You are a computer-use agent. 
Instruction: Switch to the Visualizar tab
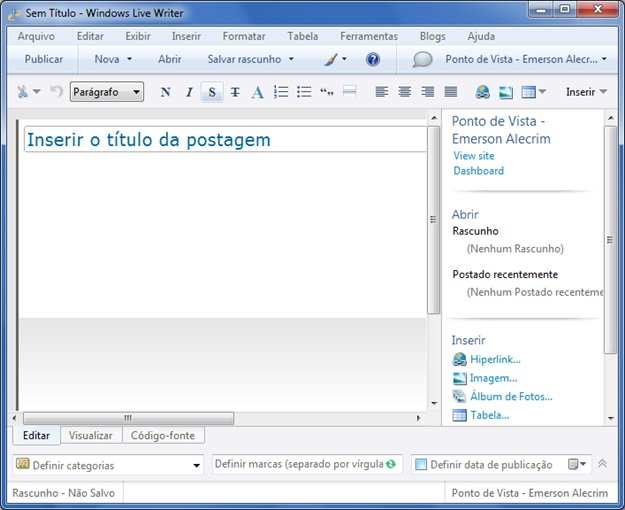[90, 435]
